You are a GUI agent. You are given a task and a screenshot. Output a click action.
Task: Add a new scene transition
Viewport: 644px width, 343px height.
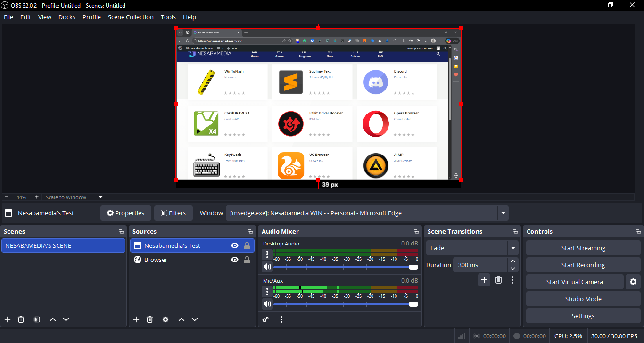[x=484, y=280]
